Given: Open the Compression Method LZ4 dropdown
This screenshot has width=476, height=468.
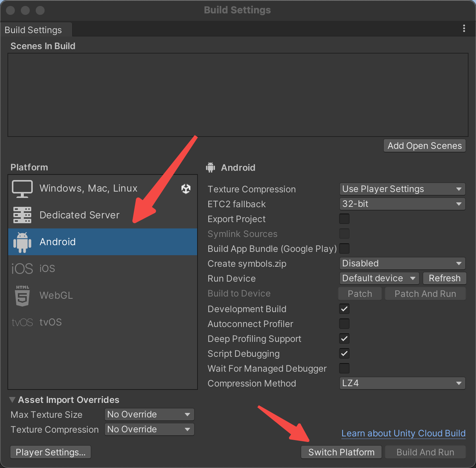Looking at the screenshot, I should (x=402, y=383).
